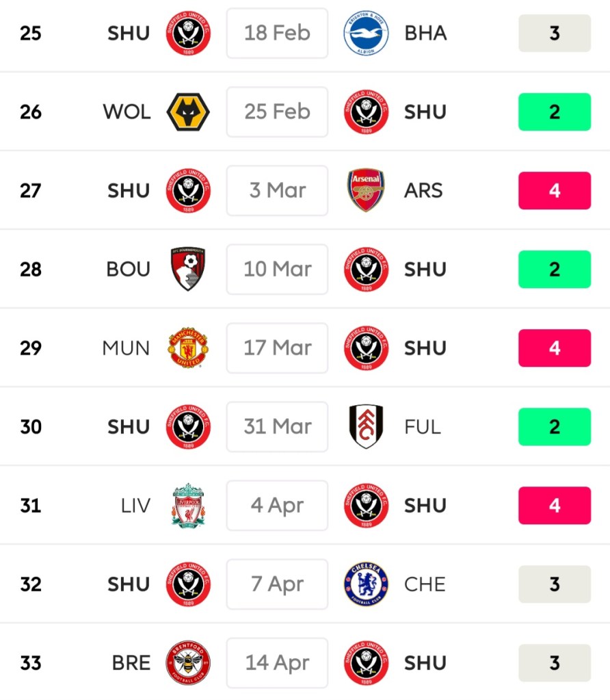Click green difficulty 2 badge for Wolves fixture
This screenshot has width=610, height=700.
(555, 112)
